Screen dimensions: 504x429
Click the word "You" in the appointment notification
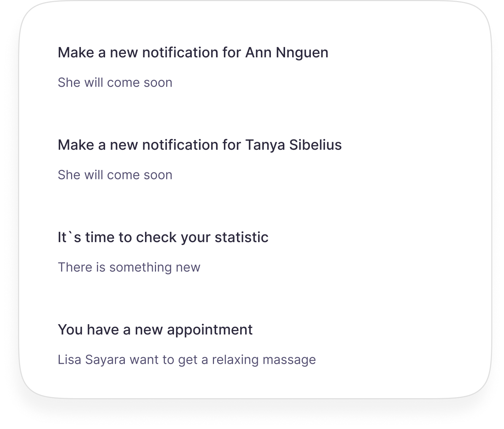point(70,330)
